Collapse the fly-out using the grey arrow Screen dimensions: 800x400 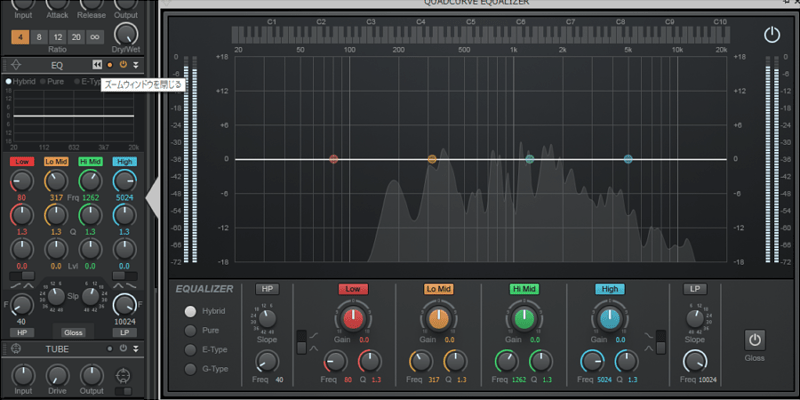153,198
